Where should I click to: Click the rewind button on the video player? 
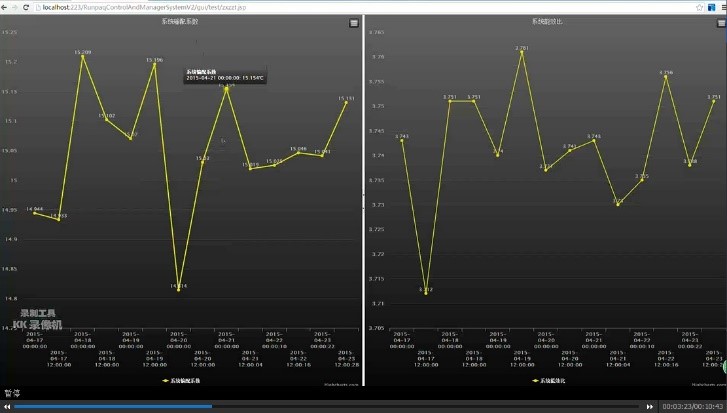pos(6,406)
